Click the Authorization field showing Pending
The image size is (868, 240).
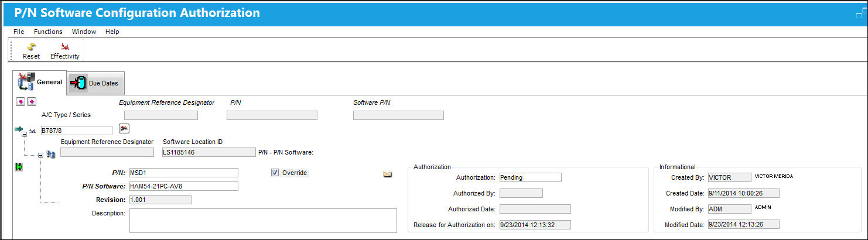(530, 177)
